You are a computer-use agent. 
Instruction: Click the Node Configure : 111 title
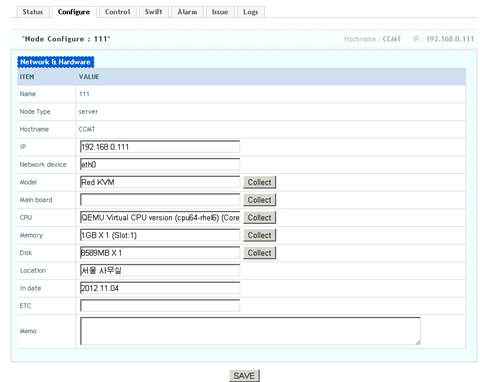point(66,39)
